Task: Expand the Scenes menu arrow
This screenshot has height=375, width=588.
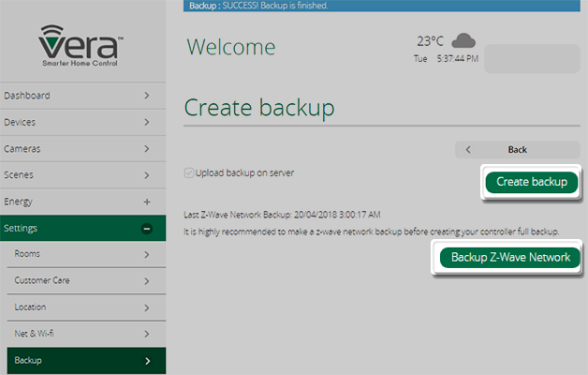Action: (146, 174)
